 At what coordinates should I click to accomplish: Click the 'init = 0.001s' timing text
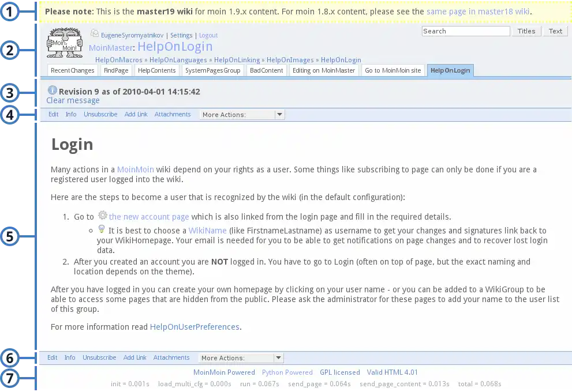tap(130, 384)
